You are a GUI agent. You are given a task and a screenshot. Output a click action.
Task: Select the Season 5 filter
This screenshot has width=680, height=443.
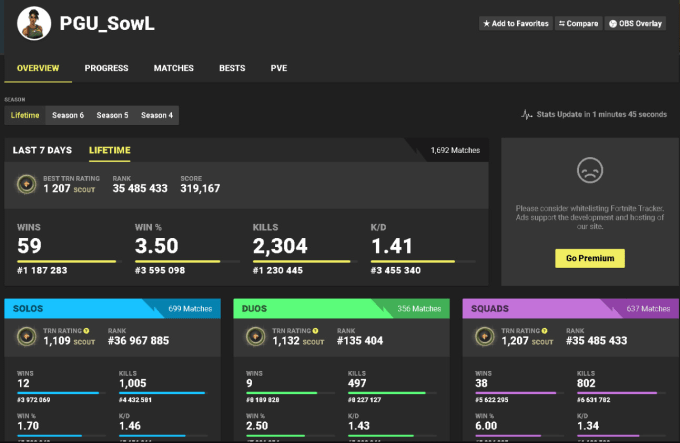[112, 115]
